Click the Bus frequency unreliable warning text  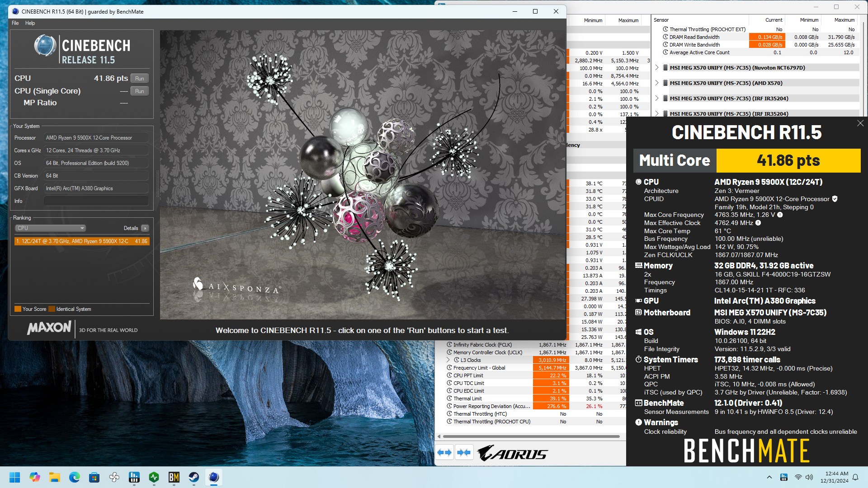[x=786, y=432]
